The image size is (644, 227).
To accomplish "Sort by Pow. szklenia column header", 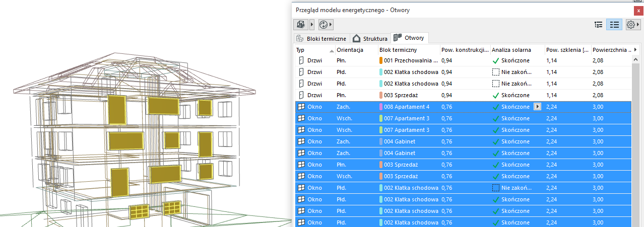I will (568, 50).
